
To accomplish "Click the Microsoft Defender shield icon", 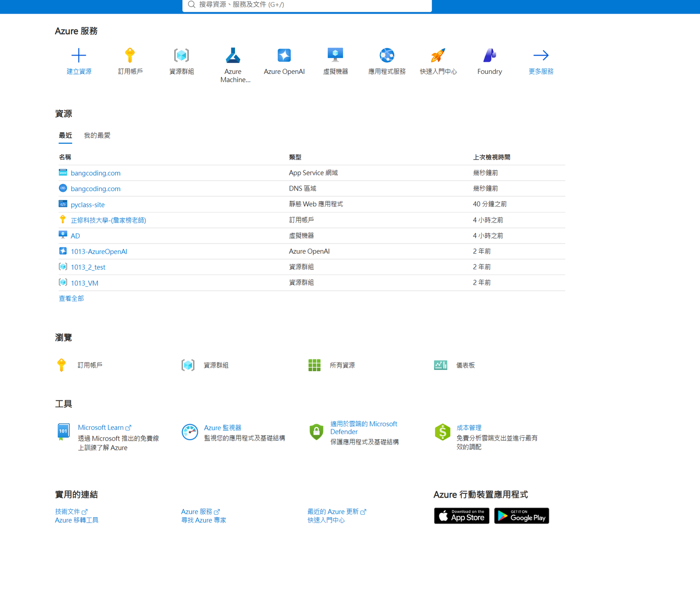I will pos(316,432).
